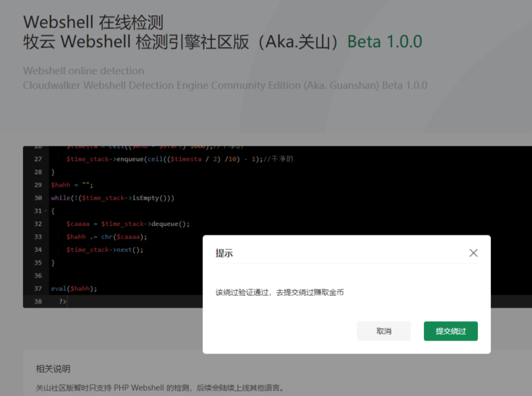Click the Webshell online detection subtitle
The image size is (532, 396).
point(83,71)
